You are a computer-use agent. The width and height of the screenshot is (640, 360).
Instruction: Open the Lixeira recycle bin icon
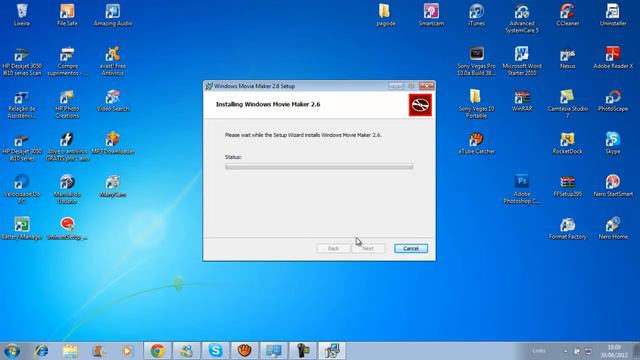coord(22,15)
